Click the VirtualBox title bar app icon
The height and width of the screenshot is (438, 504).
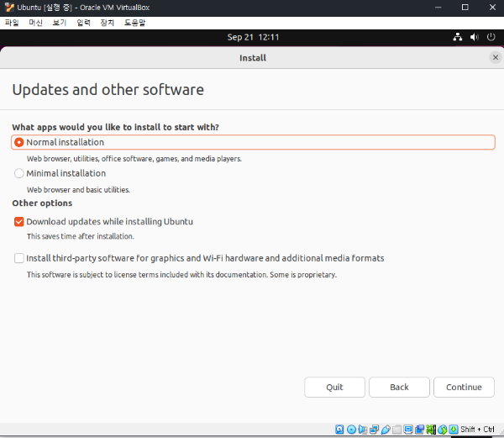click(9, 7)
